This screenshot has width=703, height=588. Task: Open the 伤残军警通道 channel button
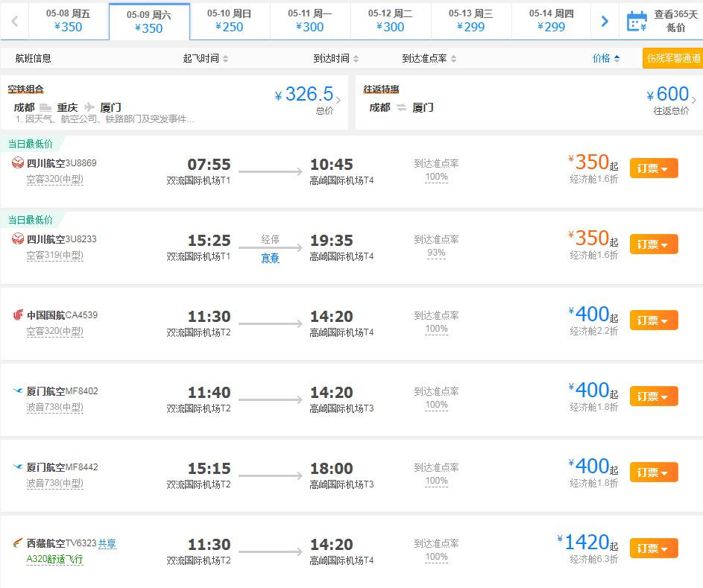tap(672, 58)
